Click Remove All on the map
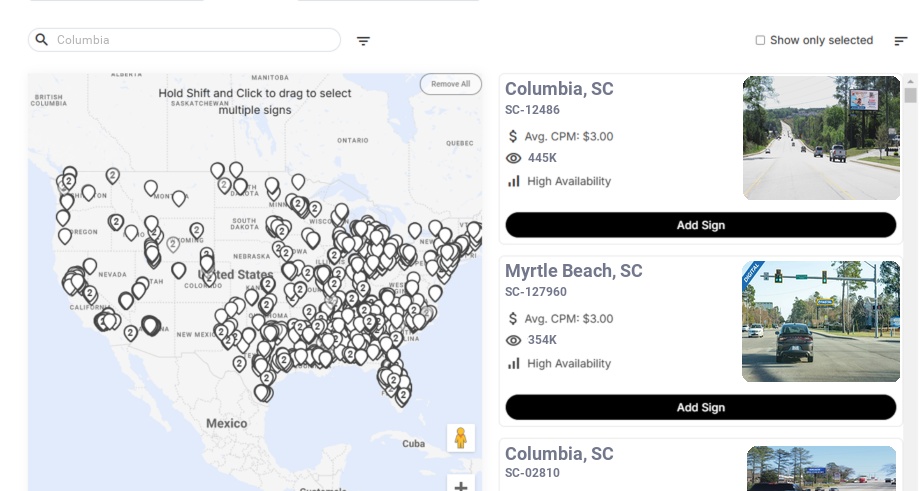 click(451, 84)
